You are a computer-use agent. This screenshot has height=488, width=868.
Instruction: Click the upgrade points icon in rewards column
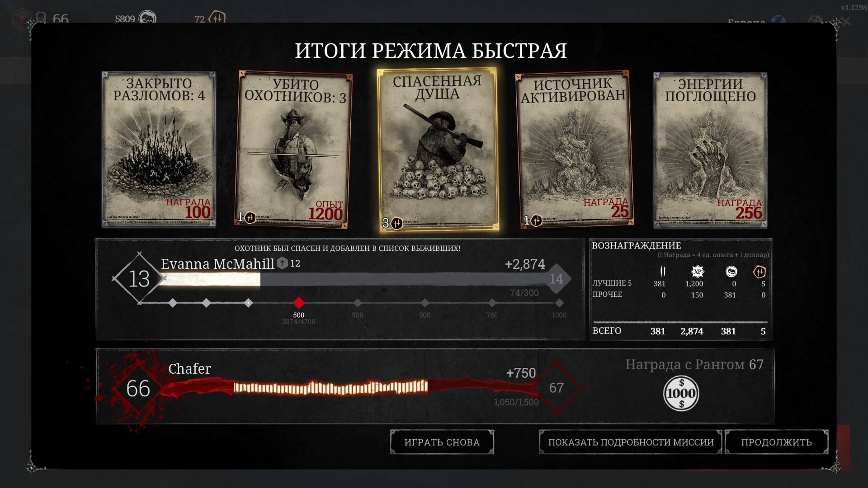759,272
